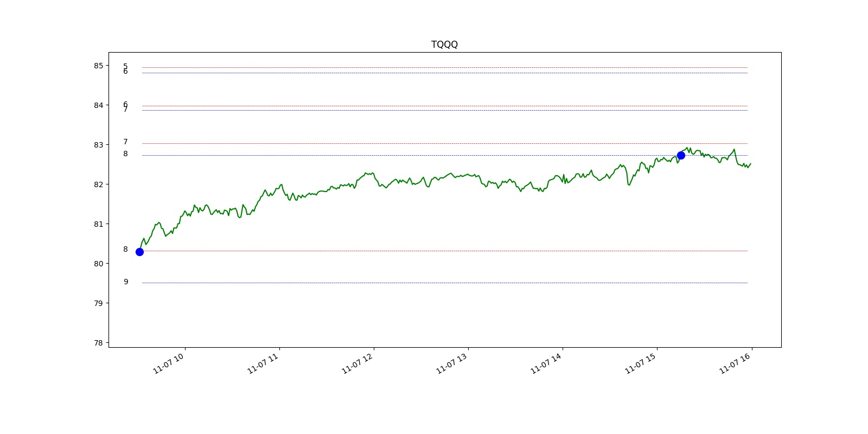Click the x-axis label 11-07 14

click(546, 363)
